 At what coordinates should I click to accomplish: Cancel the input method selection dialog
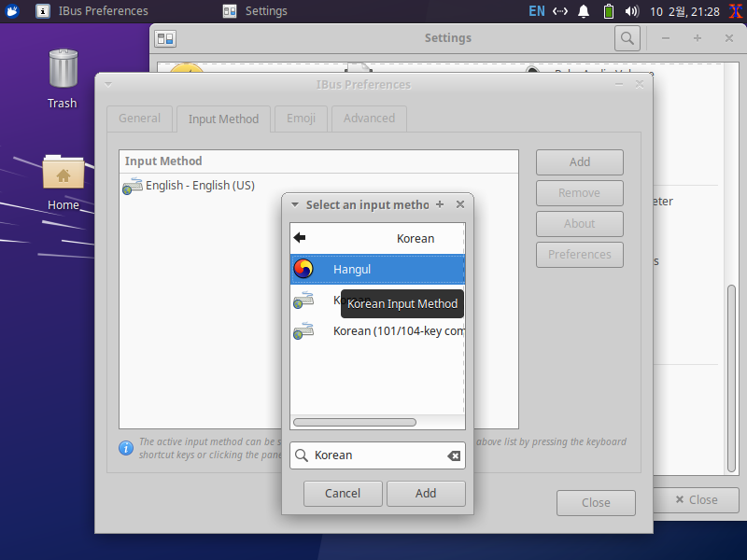tap(343, 494)
